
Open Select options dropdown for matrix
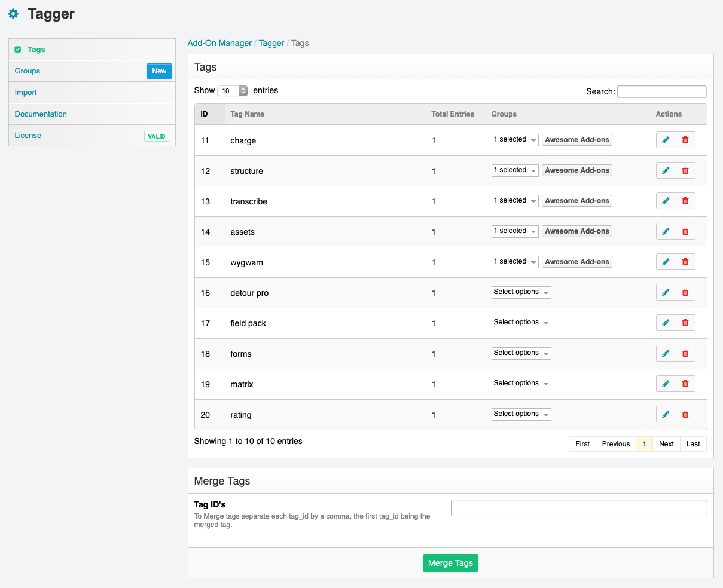click(x=521, y=384)
